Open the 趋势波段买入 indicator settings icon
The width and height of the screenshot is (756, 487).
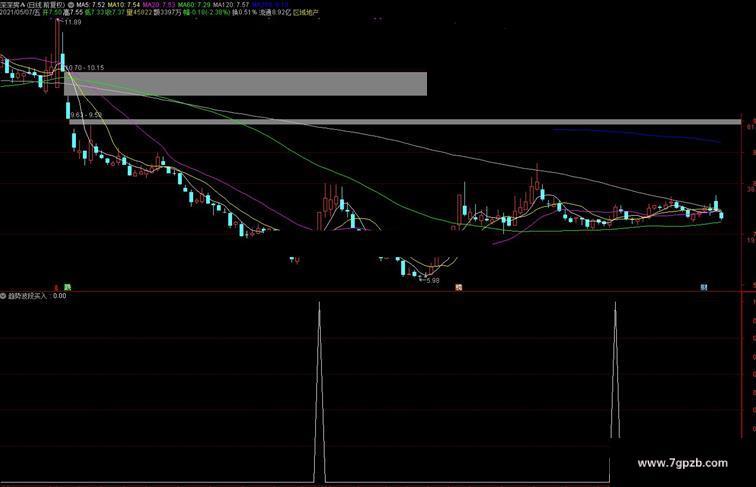3,296
